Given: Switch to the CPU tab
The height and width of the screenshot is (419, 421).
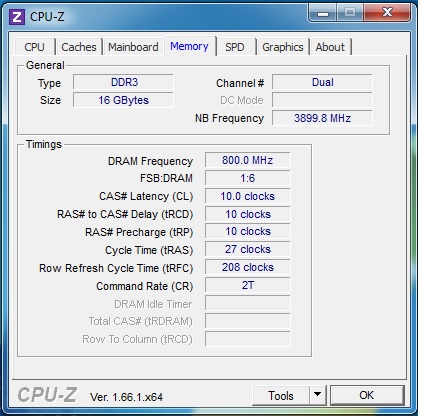Looking at the screenshot, I should point(35,47).
